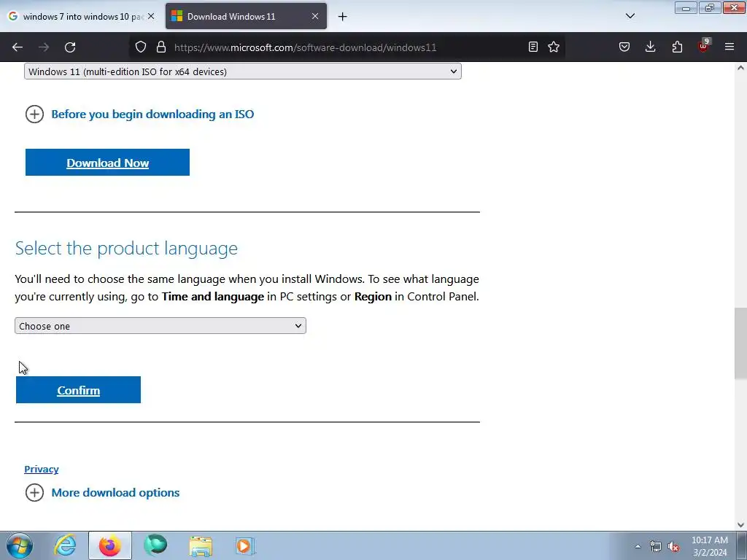Image resolution: width=747 pixels, height=560 pixels.
Task: Open the Firefox downloads panel
Action: 650,47
